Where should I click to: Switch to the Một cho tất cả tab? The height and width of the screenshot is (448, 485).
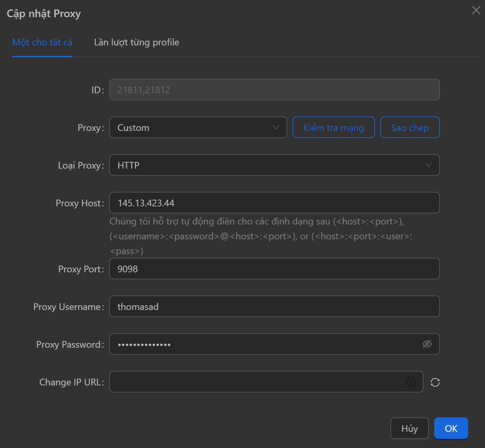(42, 42)
